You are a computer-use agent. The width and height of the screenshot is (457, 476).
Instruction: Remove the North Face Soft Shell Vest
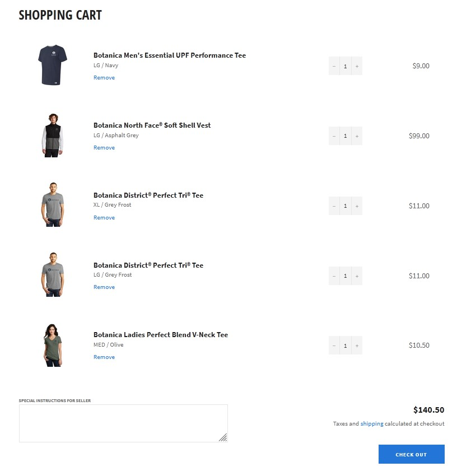pyautogui.click(x=104, y=147)
